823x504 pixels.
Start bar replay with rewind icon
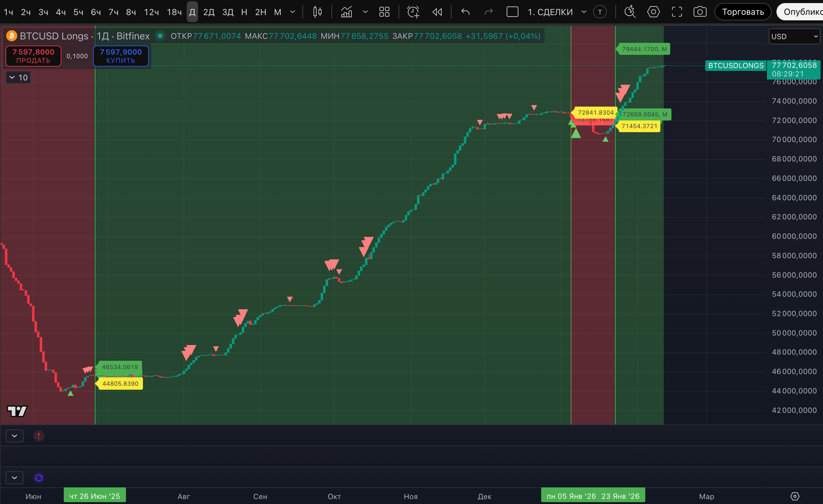point(437,12)
